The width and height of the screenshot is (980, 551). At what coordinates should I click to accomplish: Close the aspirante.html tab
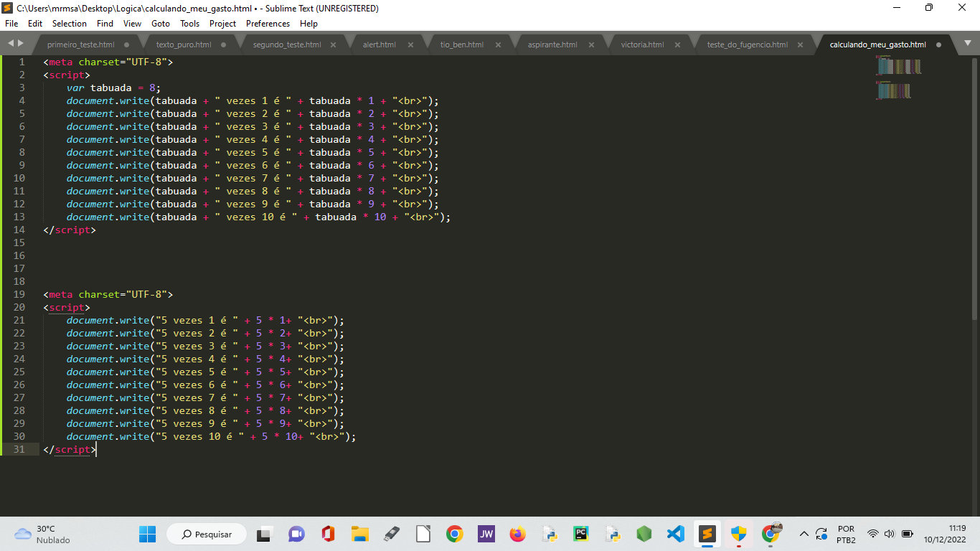pyautogui.click(x=592, y=44)
